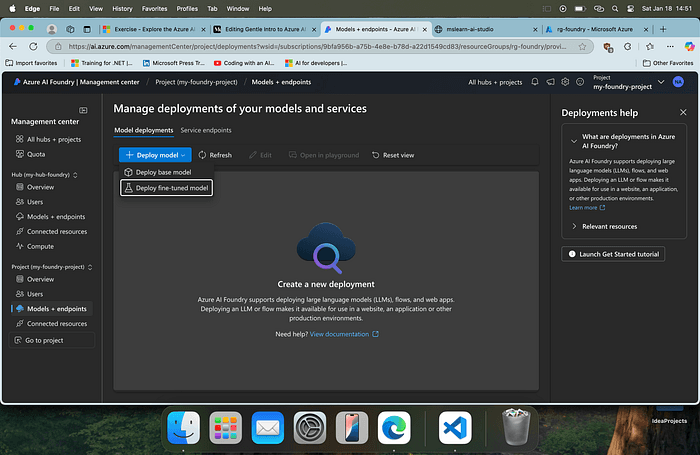Click Azure AI Foundry Management center breadcrumb
The width and height of the screenshot is (700, 455).
(76, 82)
